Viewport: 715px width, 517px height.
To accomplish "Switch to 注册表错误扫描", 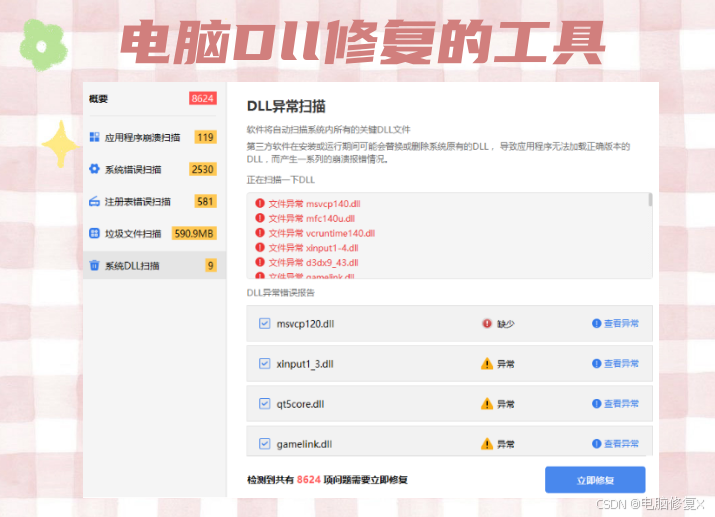I will coord(154,201).
